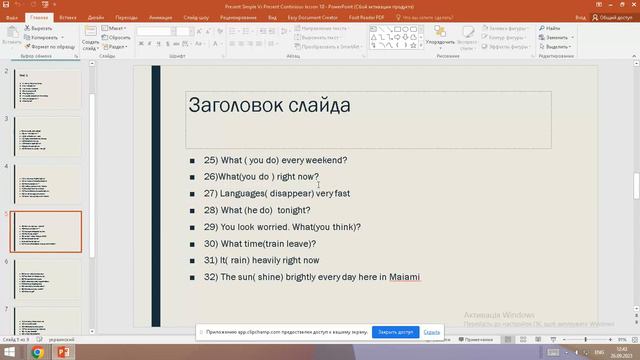Click the Hide (Скрыть) link in the banner

tap(431, 332)
